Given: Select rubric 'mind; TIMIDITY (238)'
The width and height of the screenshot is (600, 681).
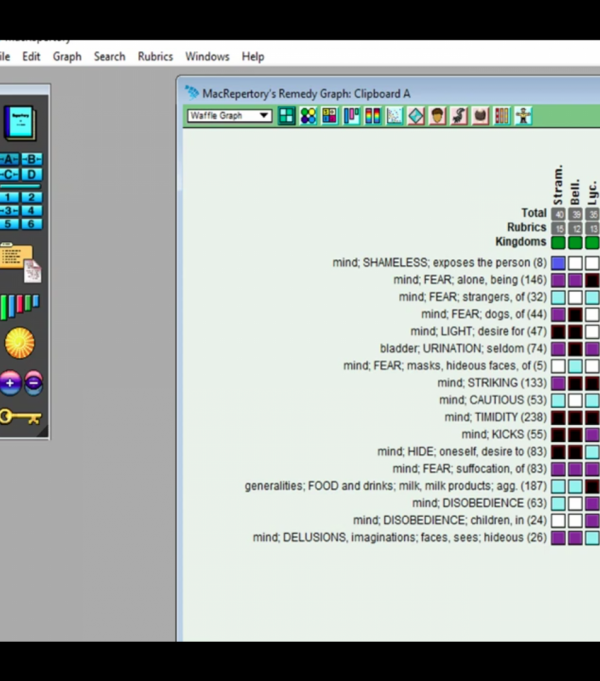Looking at the screenshot, I should 495,417.
